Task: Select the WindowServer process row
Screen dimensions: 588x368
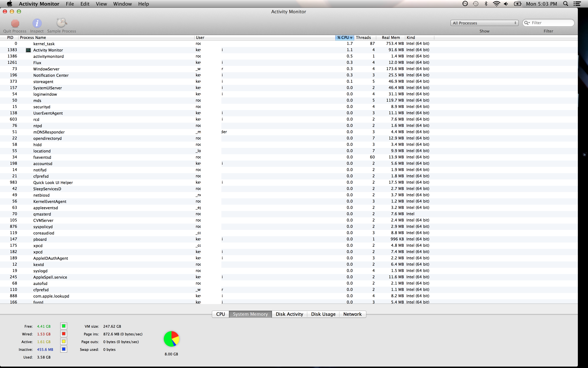Action: coord(289,69)
